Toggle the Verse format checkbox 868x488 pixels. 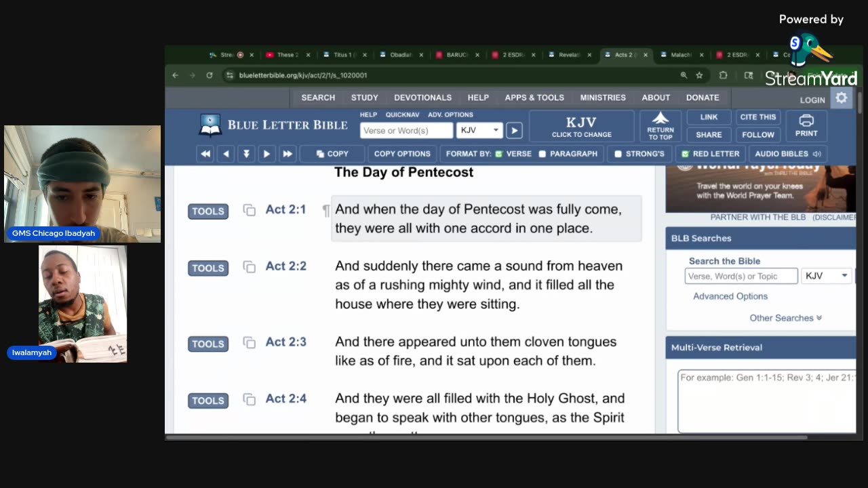(x=499, y=154)
